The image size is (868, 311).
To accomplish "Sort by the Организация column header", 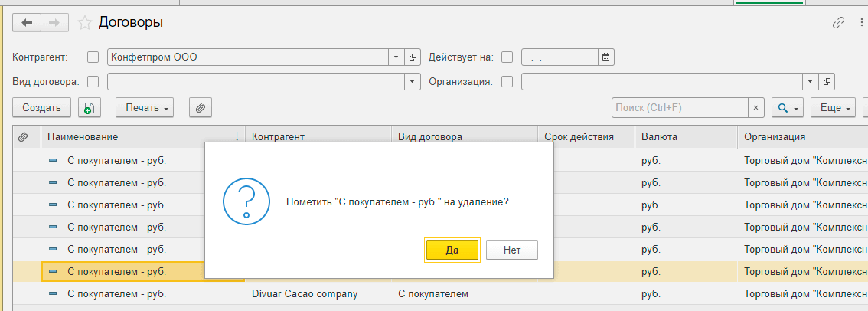I will pyautogui.click(x=803, y=137).
